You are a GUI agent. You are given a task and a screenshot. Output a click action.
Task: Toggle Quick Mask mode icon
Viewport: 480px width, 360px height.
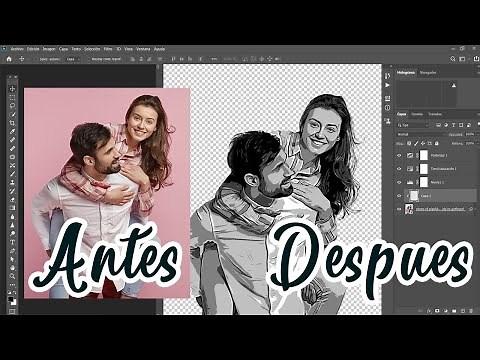(12, 311)
